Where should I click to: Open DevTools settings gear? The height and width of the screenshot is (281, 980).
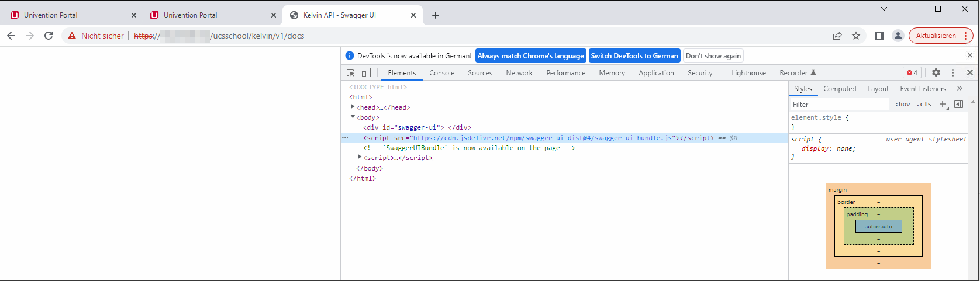coord(936,72)
